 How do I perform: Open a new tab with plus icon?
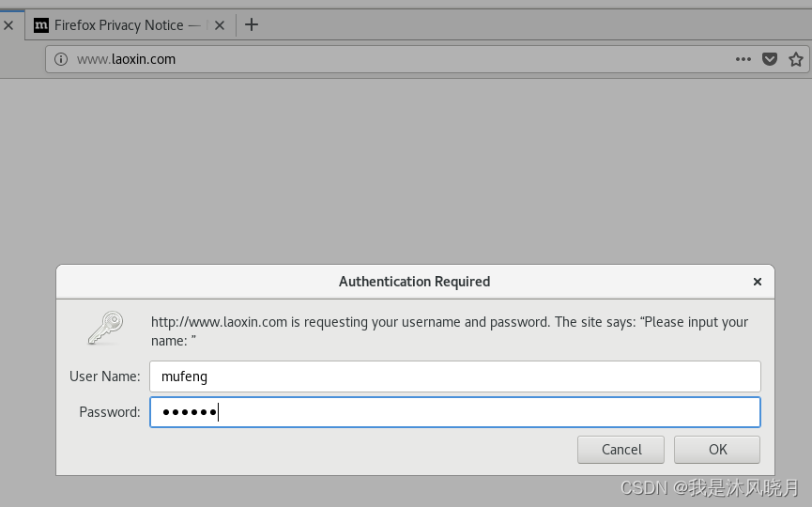[x=252, y=24]
